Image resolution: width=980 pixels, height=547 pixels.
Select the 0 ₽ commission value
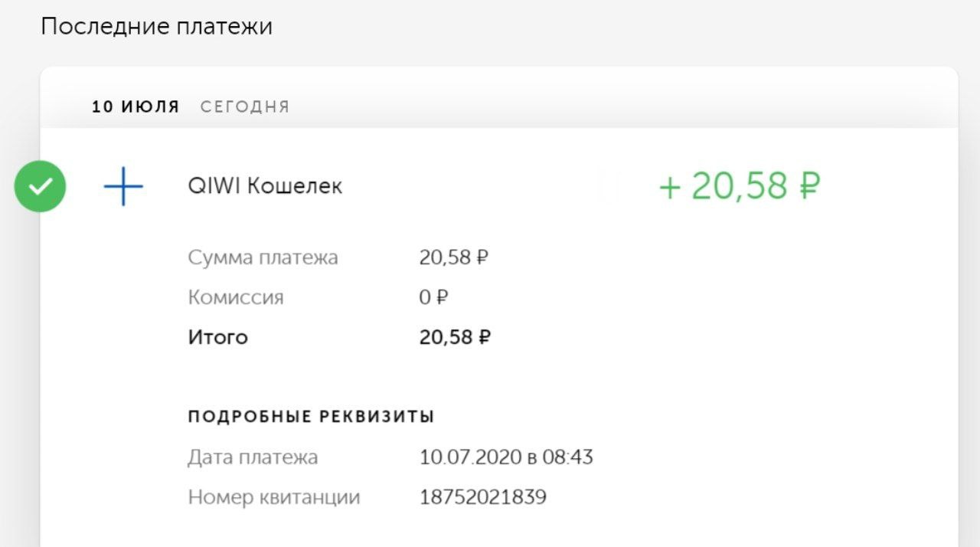point(433,297)
